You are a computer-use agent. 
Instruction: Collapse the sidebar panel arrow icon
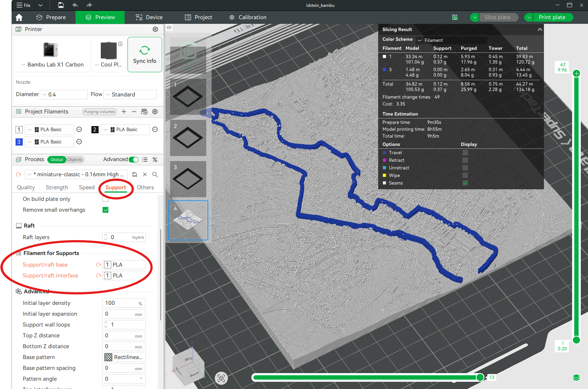click(169, 27)
